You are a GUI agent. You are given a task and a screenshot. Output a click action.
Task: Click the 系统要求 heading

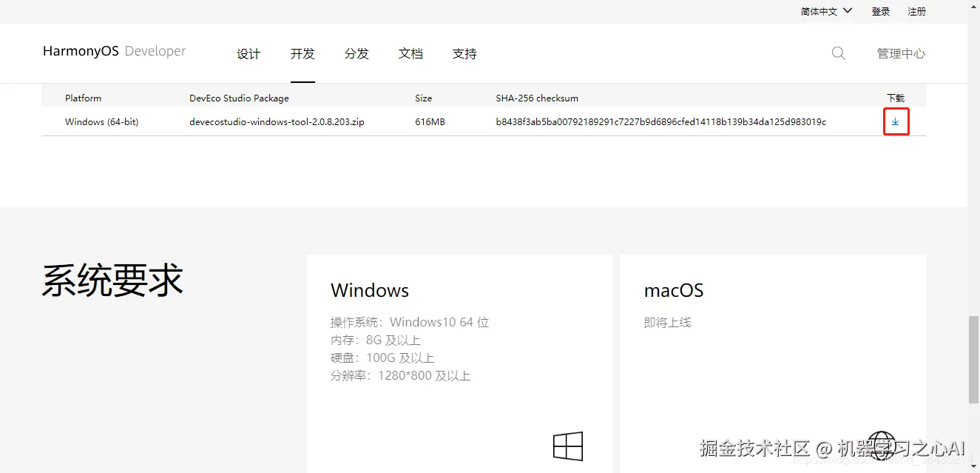[112, 281]
